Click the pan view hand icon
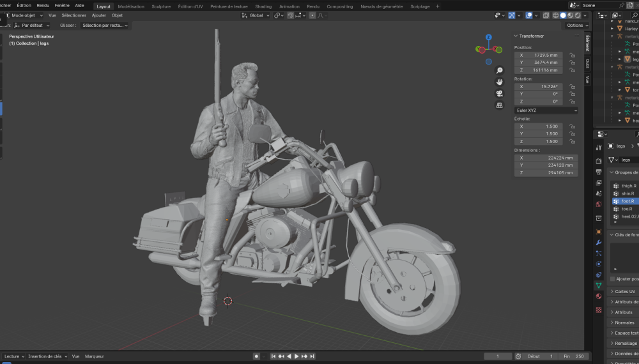This screenshot has height=364, width=639. tap(499, 82)
